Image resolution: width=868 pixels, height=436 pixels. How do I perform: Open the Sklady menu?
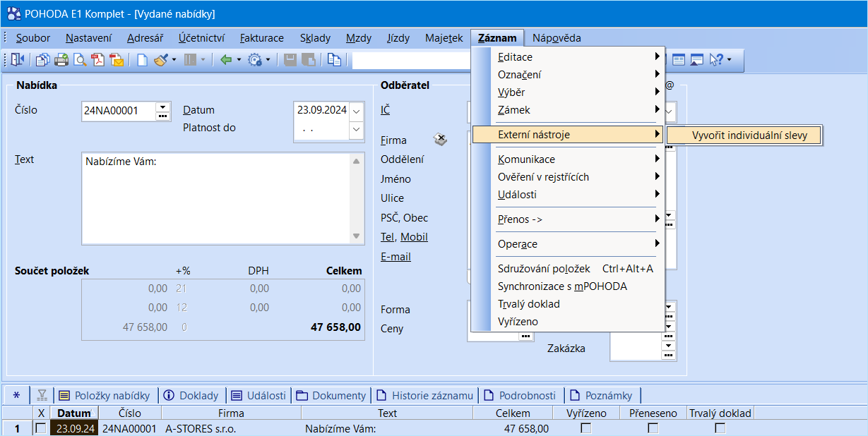(315, 38)
